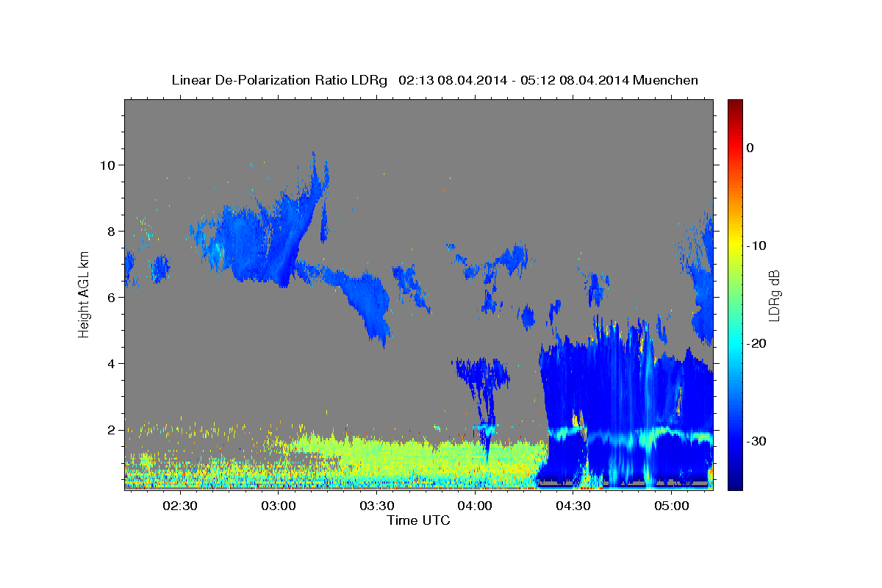
Task: Click the dark red top of the colorbar
Action: point(735,105)
